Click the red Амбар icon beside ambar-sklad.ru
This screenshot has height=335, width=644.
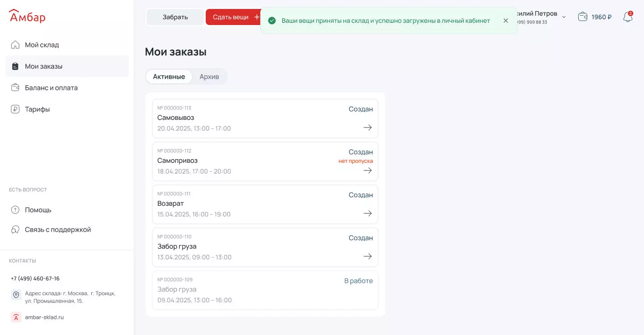coord(16,317)
